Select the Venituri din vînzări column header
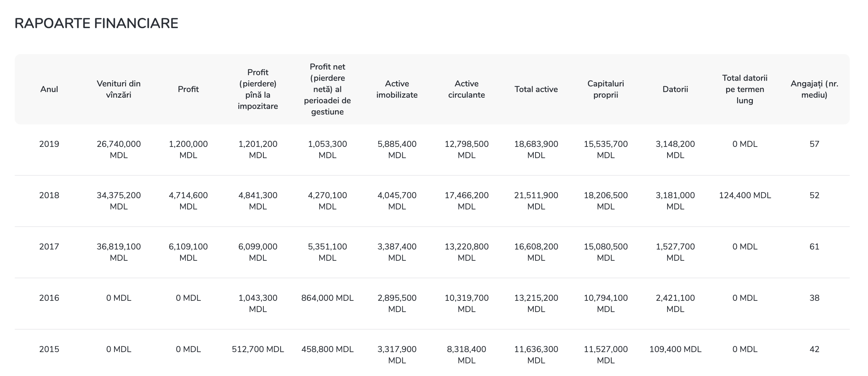The width and height of the screenshot is (868, 376). [119, 89]
